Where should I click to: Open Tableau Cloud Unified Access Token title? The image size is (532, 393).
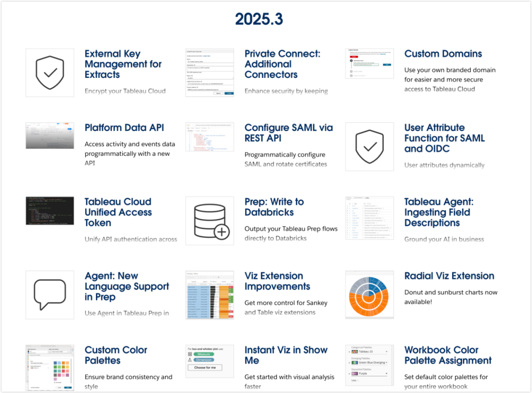(x=118, y=213)
